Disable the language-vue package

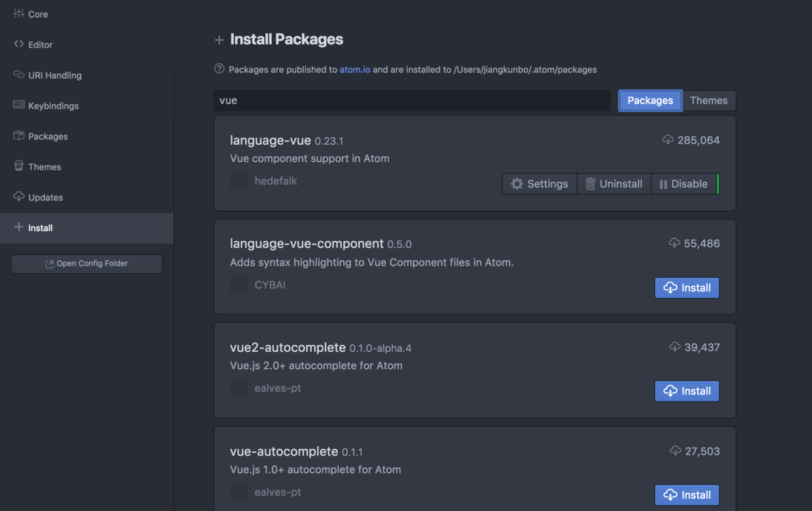coord(683,184)
